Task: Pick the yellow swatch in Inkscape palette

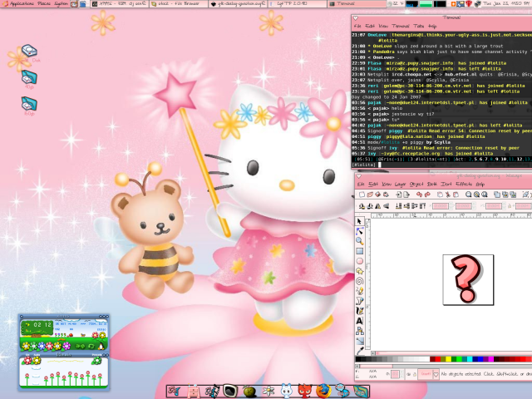Action: 449,359
